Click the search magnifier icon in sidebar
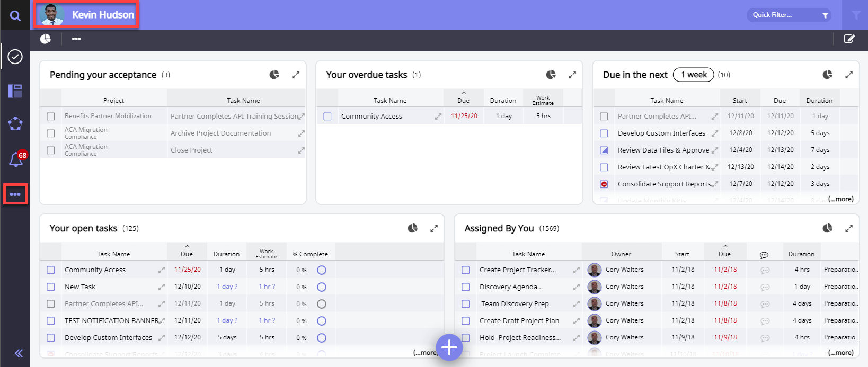The image size is (868, 367). (15, 16)
